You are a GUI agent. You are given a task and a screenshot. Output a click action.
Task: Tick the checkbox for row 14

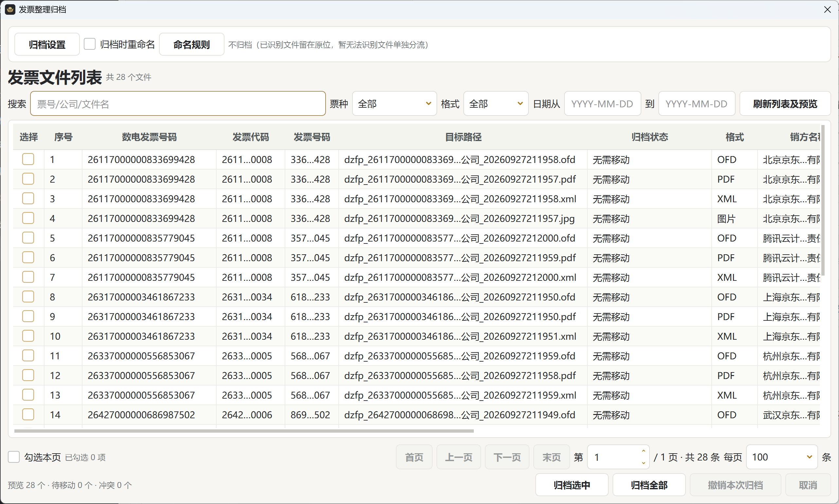pos(28,415)
